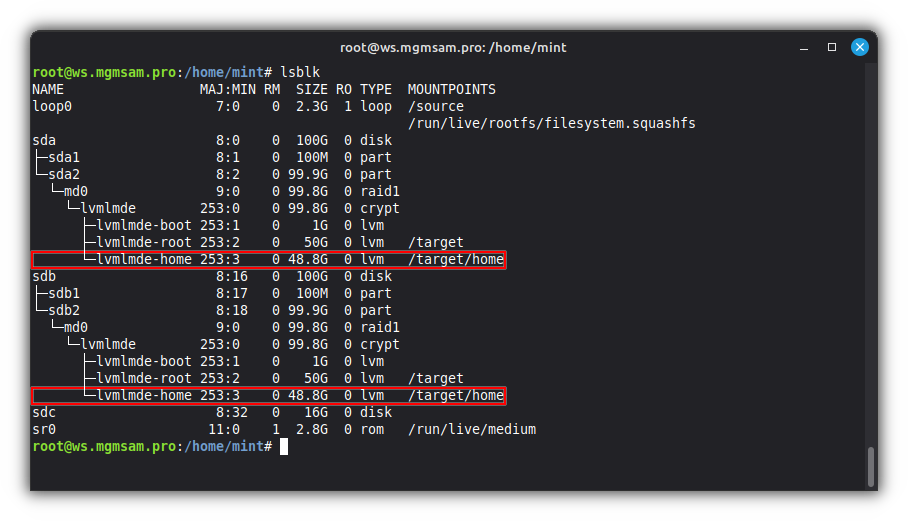Image resolution: width=908 pixels, height=521 pixels.
Task: Click the MOUNTPOINTS column header
Action: pyautogui.click(x=451, y=89)
